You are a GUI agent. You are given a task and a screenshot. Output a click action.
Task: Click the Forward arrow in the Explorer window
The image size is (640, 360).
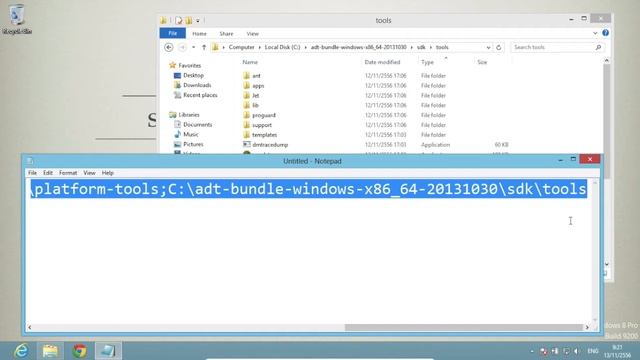[182, 47]
